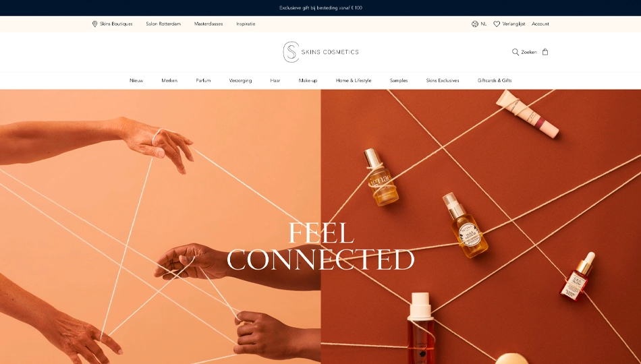This screenshot has width=641, height=364.
Task: Click the Feel Connected hero banner
Action: click(x=320, y=226)
